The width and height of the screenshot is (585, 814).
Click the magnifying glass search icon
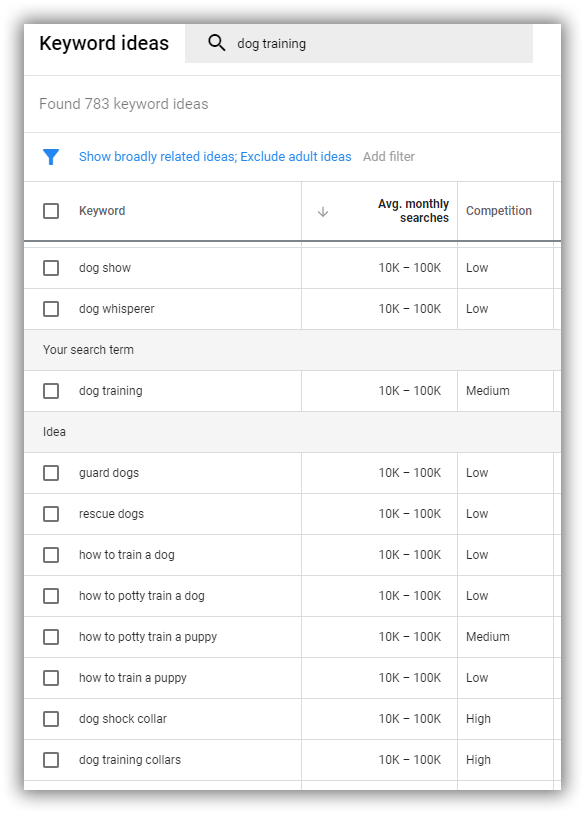216,43
